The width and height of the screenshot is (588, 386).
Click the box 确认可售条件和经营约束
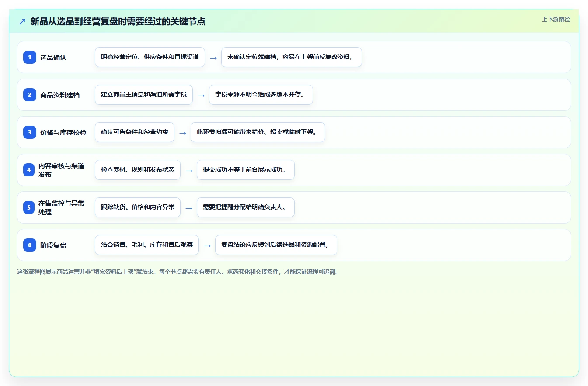135,132
